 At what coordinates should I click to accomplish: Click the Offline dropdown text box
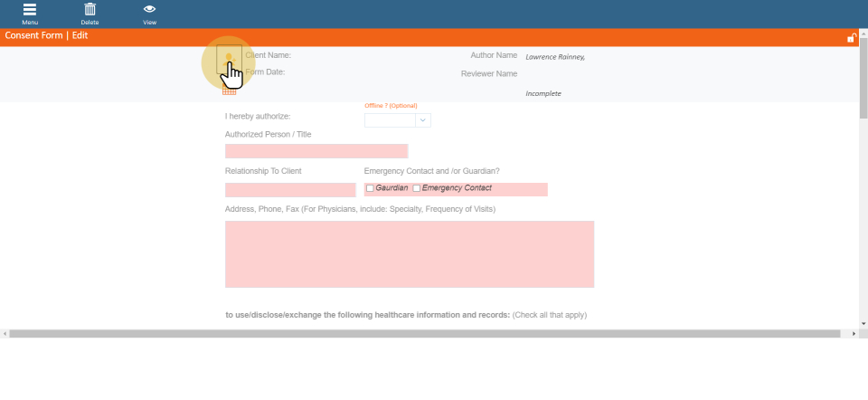(x=390, y=119)
